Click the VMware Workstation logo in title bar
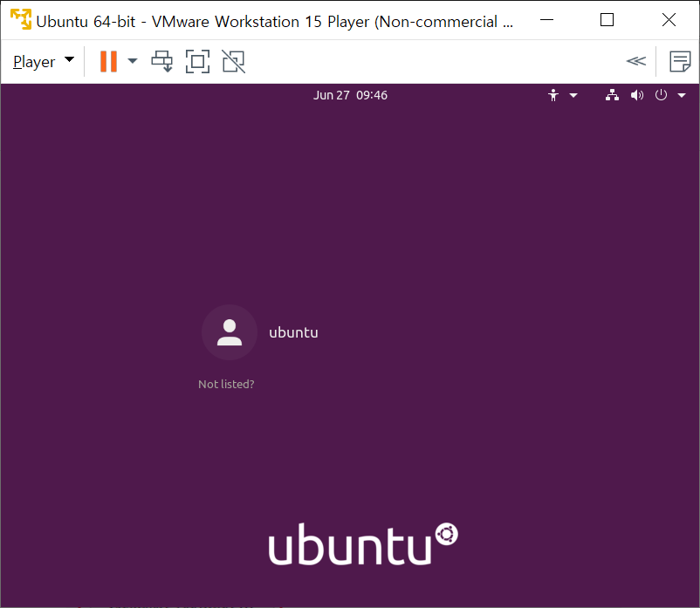Viewport: 700px width, 608px height. [x=21, y=20]
